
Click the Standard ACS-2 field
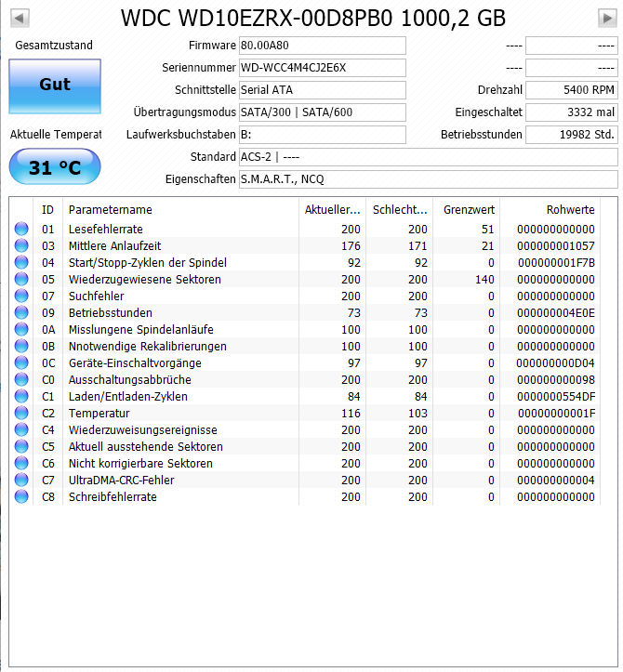click(x=429, y=157)
